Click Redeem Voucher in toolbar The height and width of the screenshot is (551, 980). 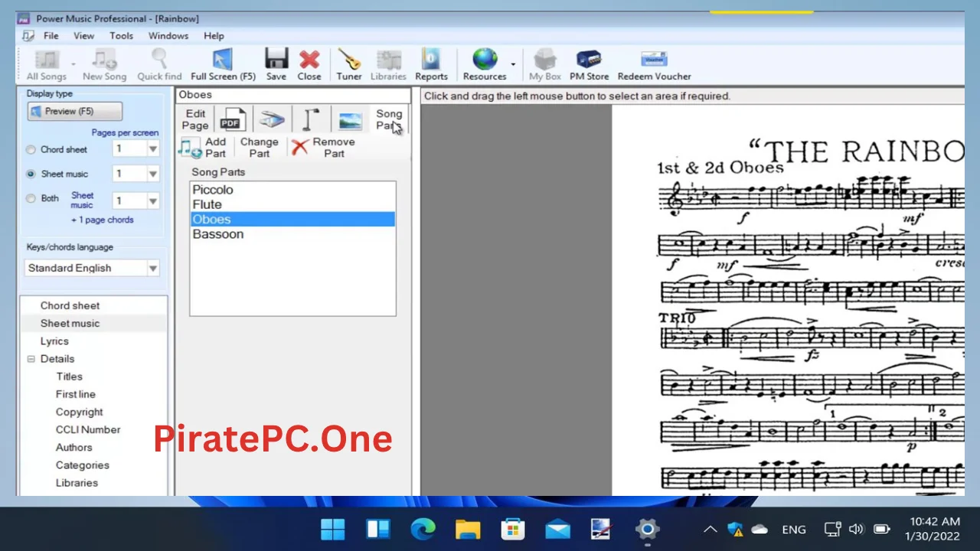[x=654, y=65]
